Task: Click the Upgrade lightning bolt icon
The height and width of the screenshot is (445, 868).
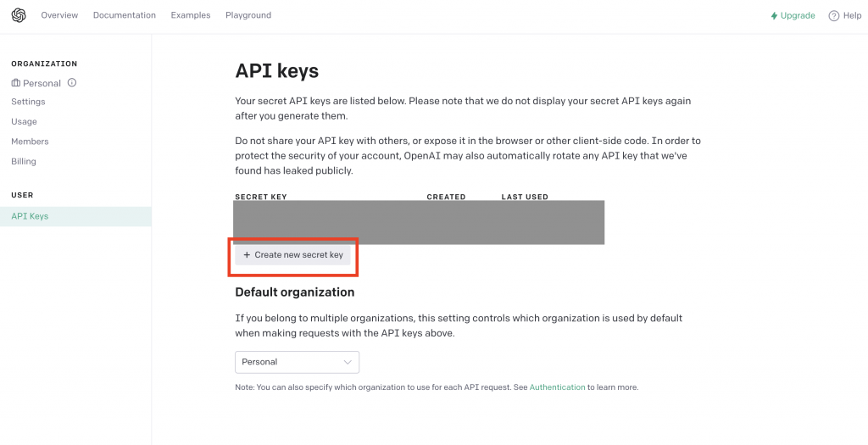Action: [774, 16]
